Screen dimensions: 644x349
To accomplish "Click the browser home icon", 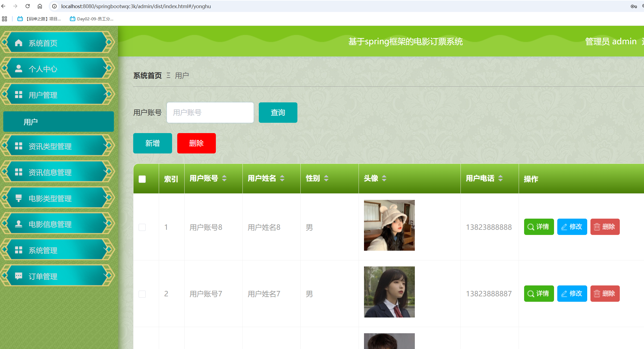I will (40, 6).
